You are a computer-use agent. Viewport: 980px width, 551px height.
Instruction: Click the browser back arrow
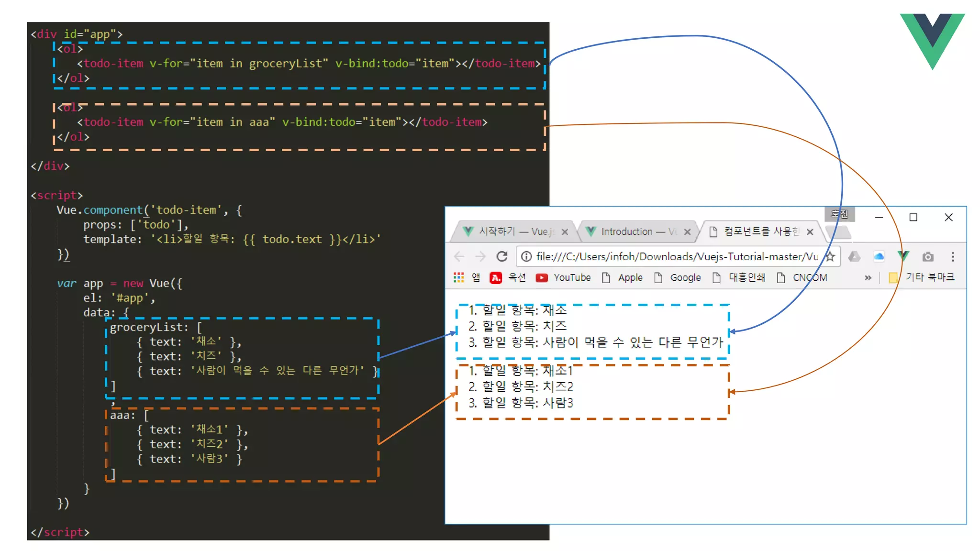pos(459,257)
